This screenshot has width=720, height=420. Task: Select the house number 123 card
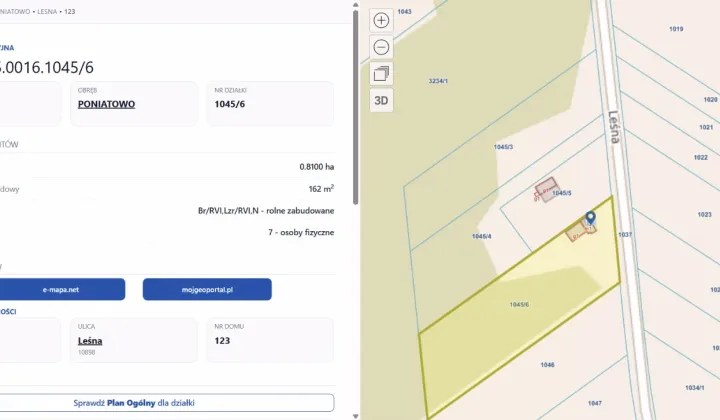point(270,340)
